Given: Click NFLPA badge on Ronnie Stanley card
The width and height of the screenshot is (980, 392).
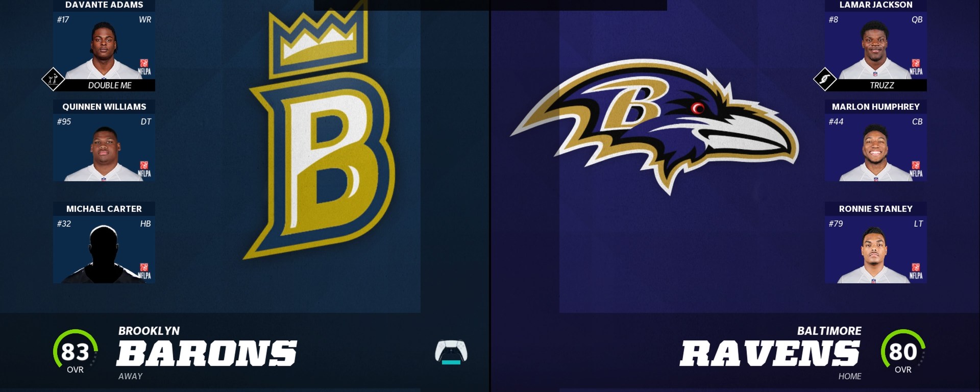Looking at the screenshot, I should 916,272.
